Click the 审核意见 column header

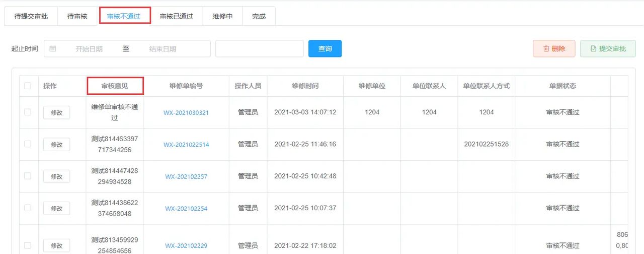(x=115, y=86)
